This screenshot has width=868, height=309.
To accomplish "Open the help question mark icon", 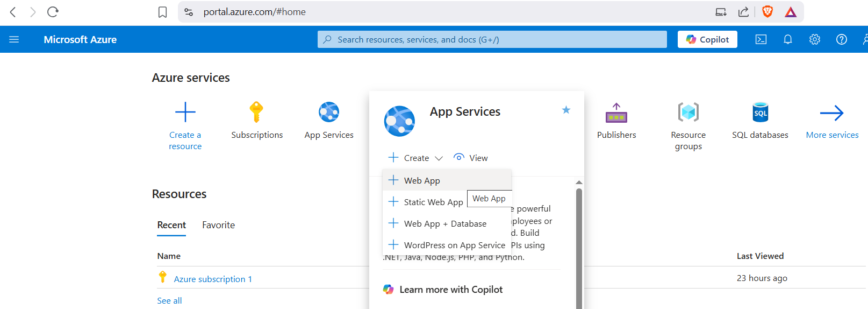I will click(842, 39).
